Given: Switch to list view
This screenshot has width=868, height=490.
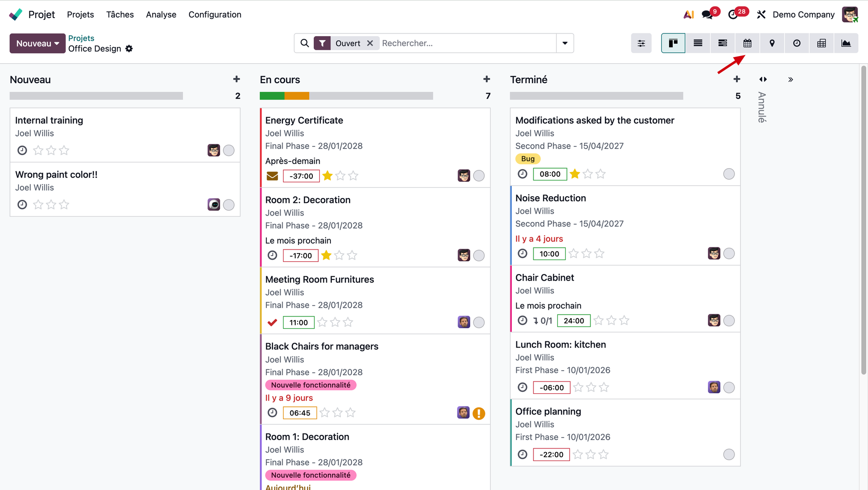Looking at the screenshot, I should point(698,43).
